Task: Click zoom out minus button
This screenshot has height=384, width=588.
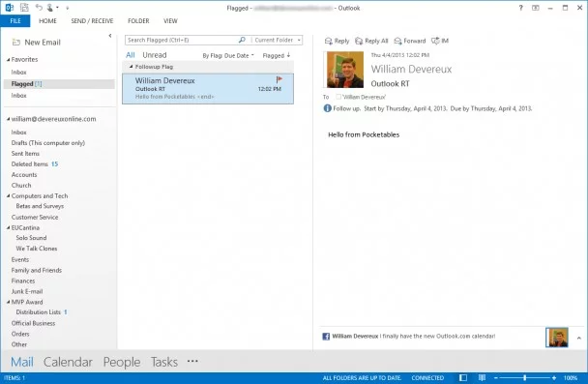Action: click(x=496, y=378)
